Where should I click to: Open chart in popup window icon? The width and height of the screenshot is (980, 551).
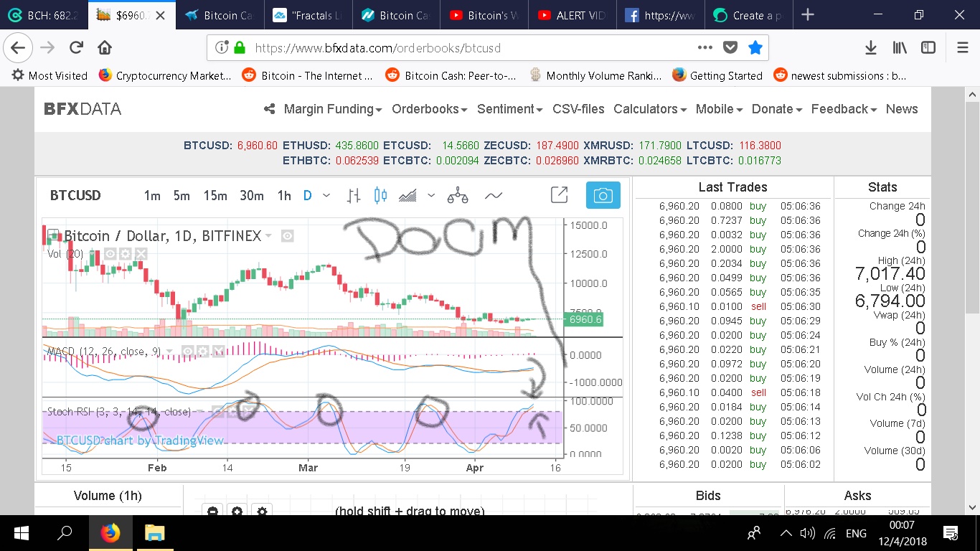point(559,195)
